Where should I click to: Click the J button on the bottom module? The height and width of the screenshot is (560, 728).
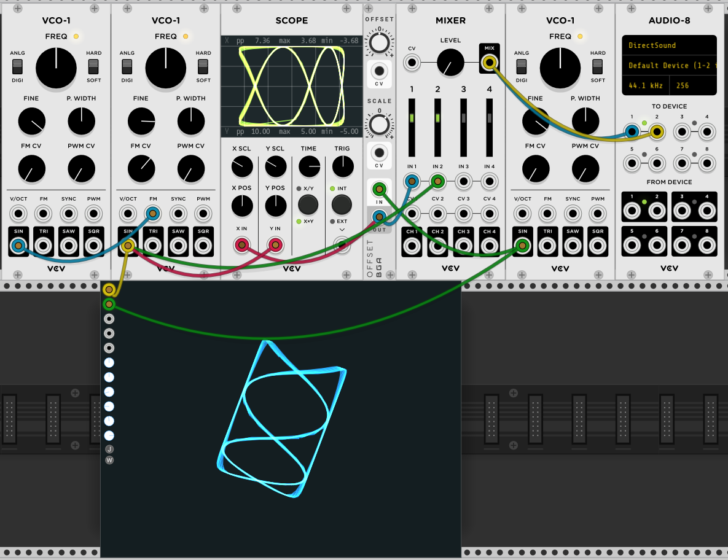click(x=109, y=449)
